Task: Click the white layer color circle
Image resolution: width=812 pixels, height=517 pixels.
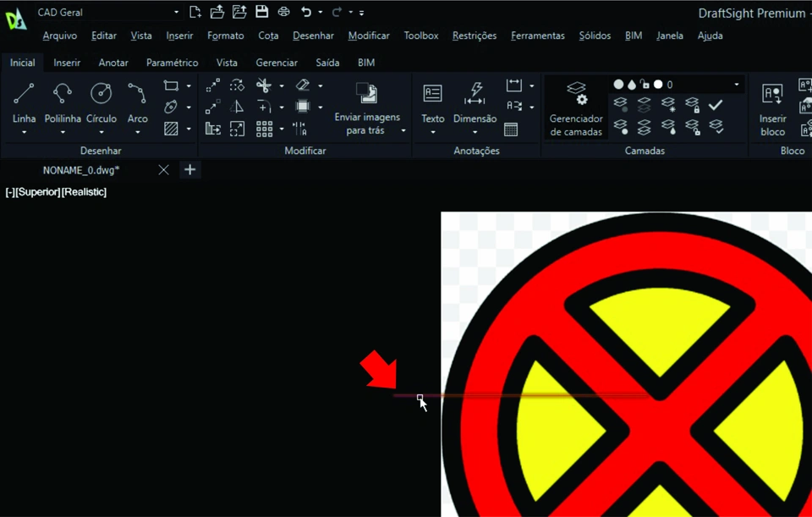Action: click(658, 85)
